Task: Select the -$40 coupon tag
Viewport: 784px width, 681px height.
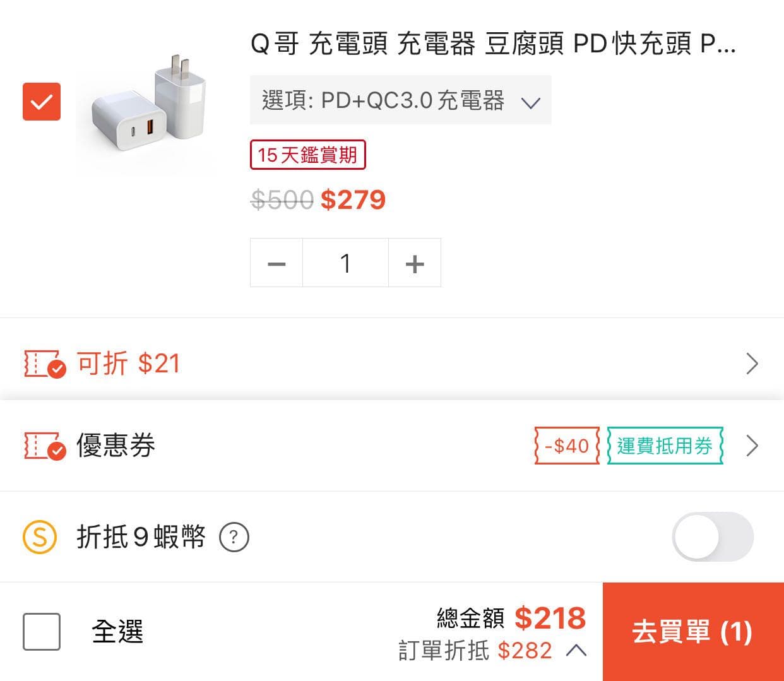Action: (566, 446)
